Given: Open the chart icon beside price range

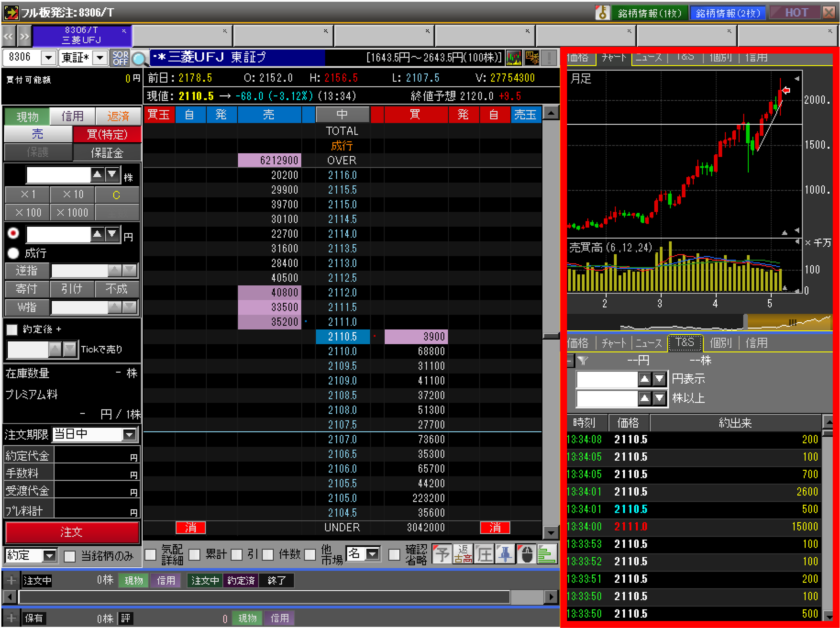Looking at the screenshot, I should [514, 58].
